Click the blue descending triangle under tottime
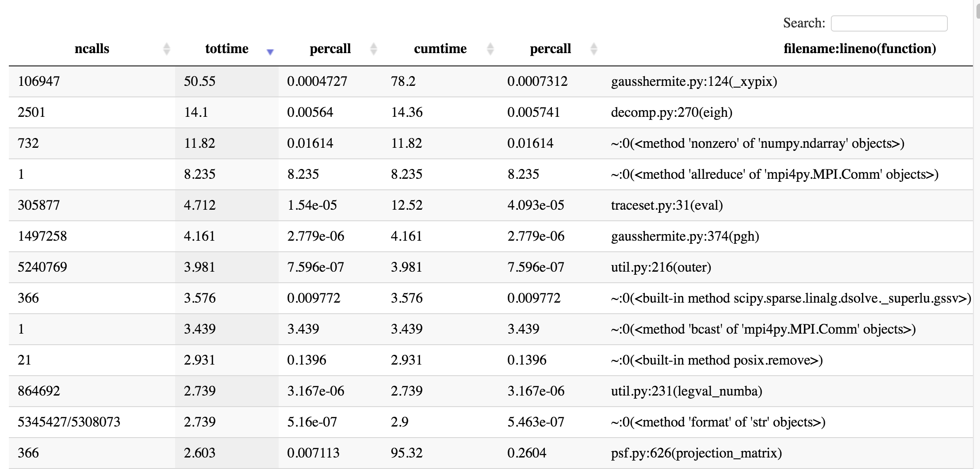 270,51
